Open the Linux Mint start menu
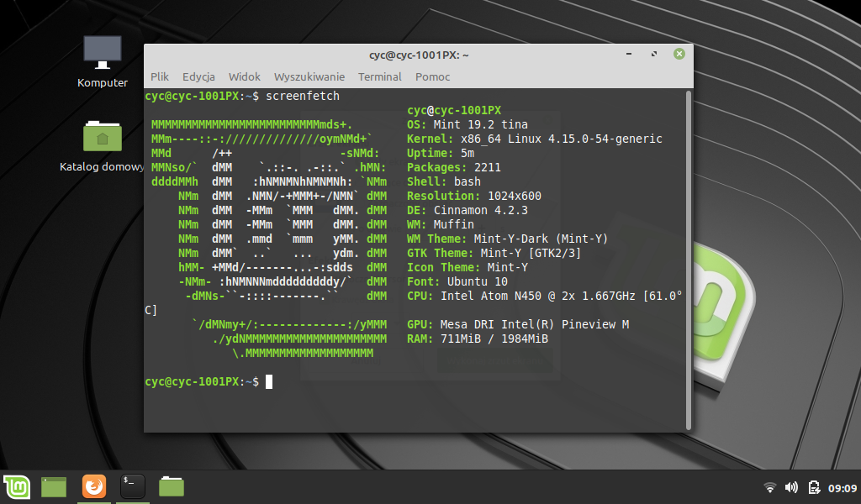 click(x=17, y=486)
